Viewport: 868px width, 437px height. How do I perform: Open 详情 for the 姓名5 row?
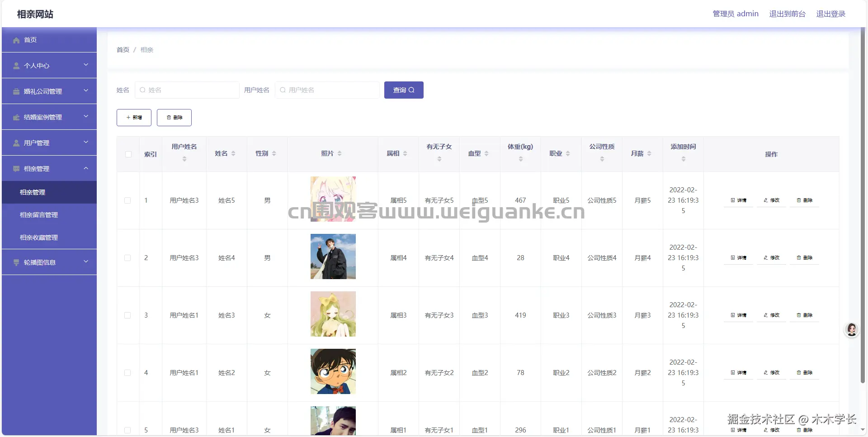[x=739, y=200]
